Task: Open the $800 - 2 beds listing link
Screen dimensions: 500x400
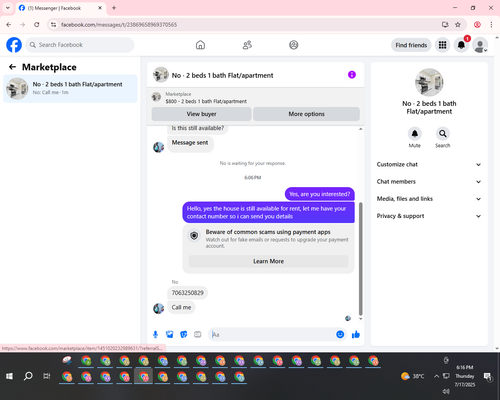Action: pyautogui.click(x=206, y=101)
